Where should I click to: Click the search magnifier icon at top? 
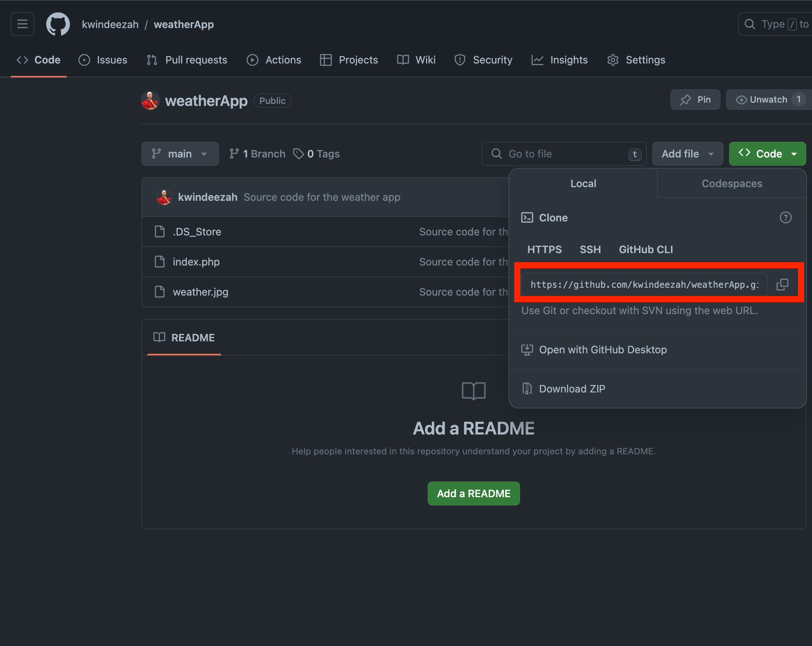tap(750, 24)
